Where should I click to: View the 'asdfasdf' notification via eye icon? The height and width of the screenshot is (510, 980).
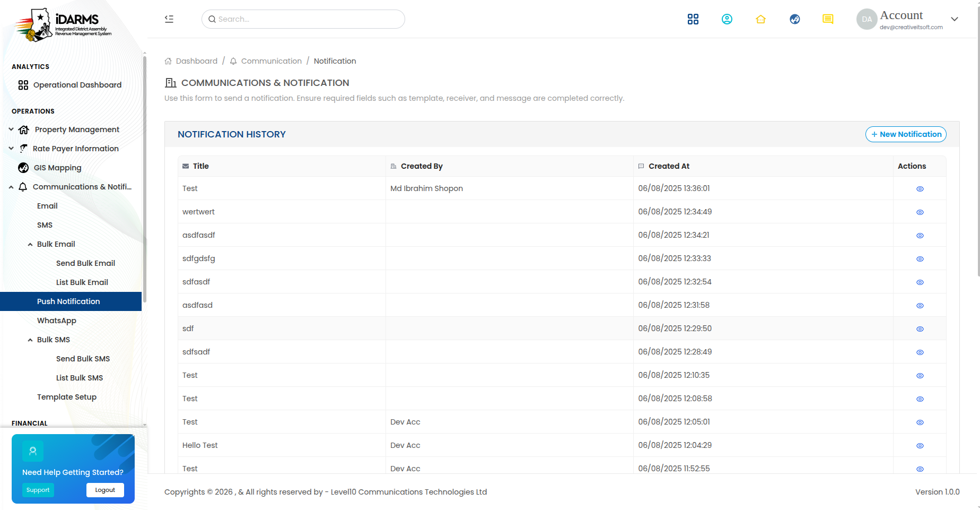(920, 236)
